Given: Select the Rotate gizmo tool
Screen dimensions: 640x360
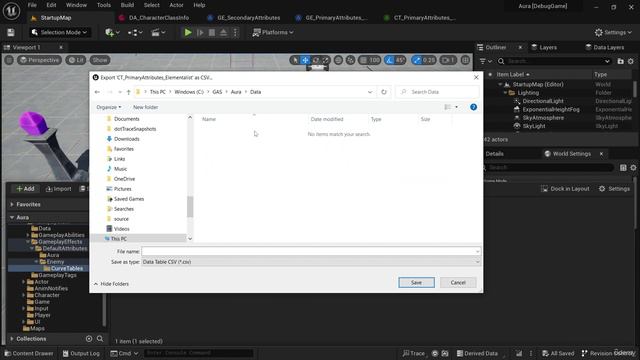Looking at the screenshot, I should click(316, 60).
